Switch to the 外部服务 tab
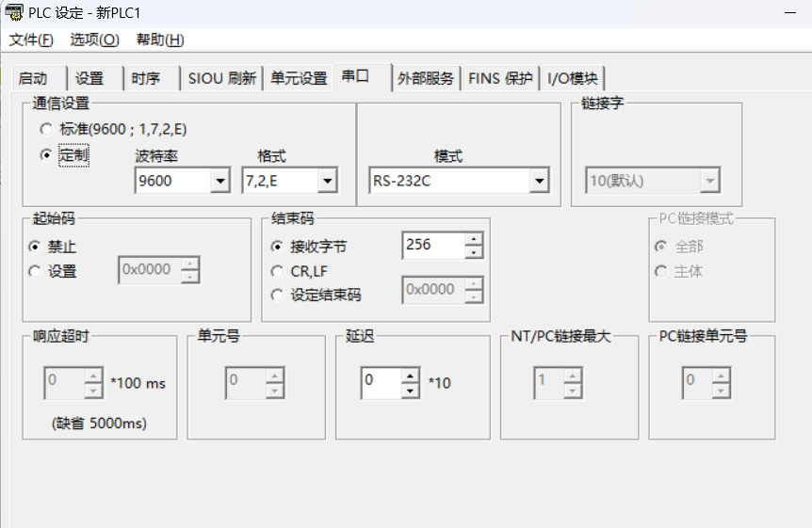 pyautogui.click(x=426, y=78)
